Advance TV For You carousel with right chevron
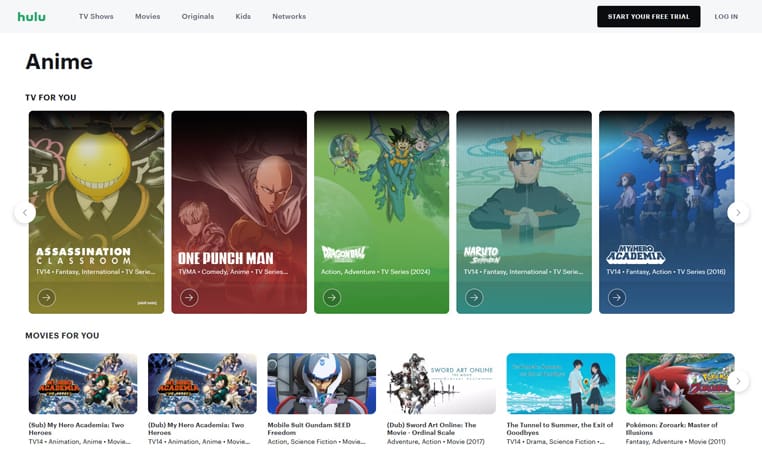The width and height of the screenshot is (762, 464). 738,212
